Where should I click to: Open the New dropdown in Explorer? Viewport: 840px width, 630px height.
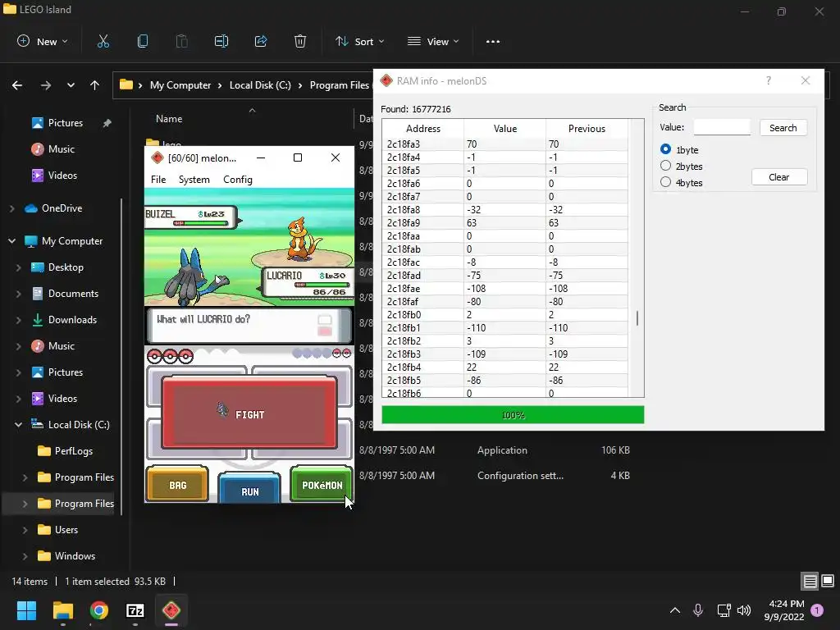pyautogui.click(x=43, y=41)
